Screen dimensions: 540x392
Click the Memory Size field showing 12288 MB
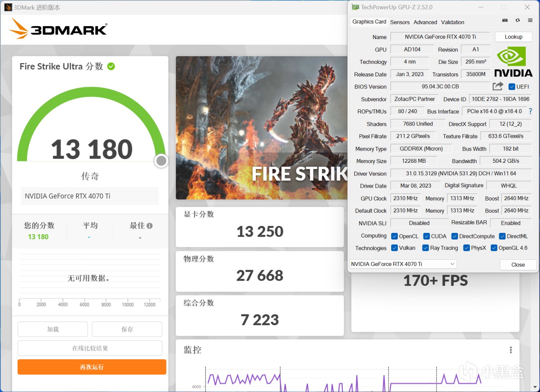pos(414,161)
